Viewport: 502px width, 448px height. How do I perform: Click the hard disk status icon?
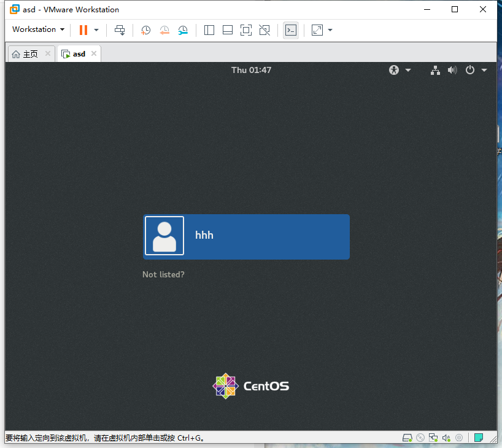(x=407, y=438)
